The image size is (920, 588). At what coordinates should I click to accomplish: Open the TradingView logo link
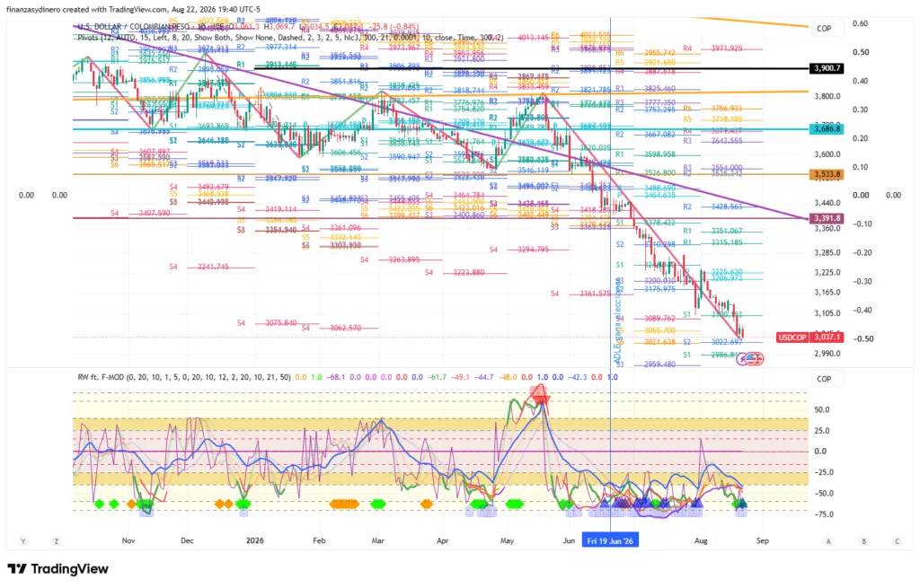pyautogui.click(x=57, y=568)
